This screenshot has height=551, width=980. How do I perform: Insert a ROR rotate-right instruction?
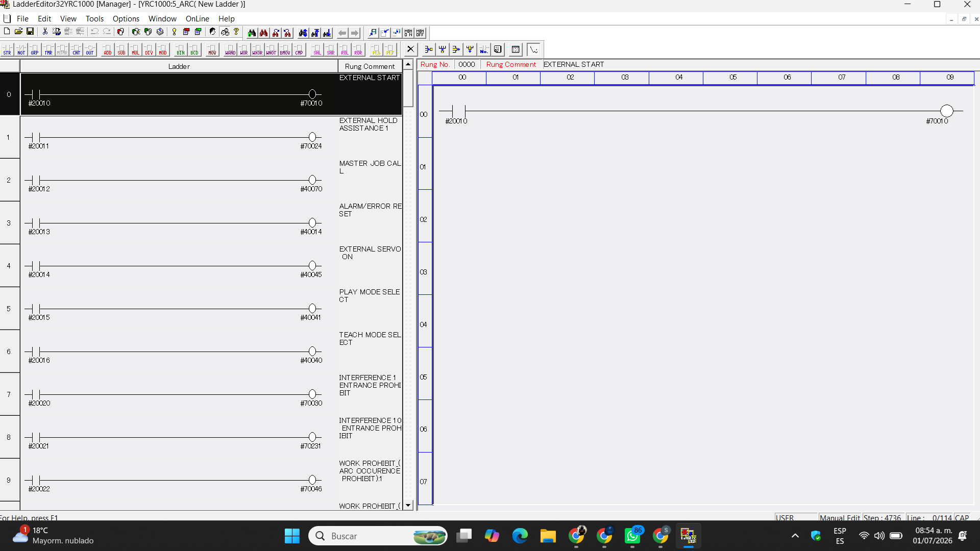(358, 49)
